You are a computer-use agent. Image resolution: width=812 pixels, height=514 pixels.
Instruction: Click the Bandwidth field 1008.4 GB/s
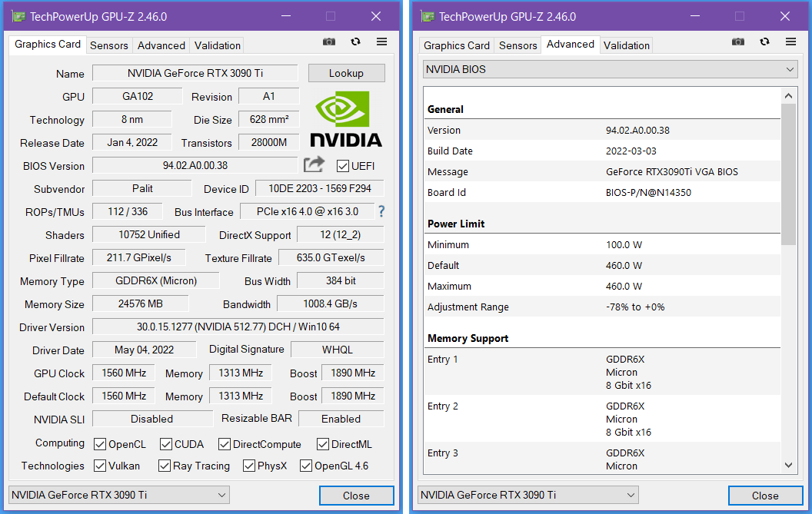331,303
